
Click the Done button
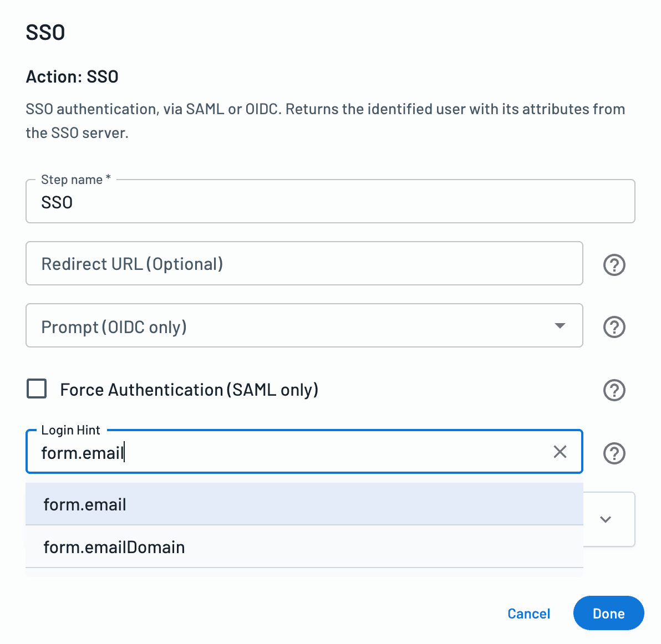(x=608, y=614)
